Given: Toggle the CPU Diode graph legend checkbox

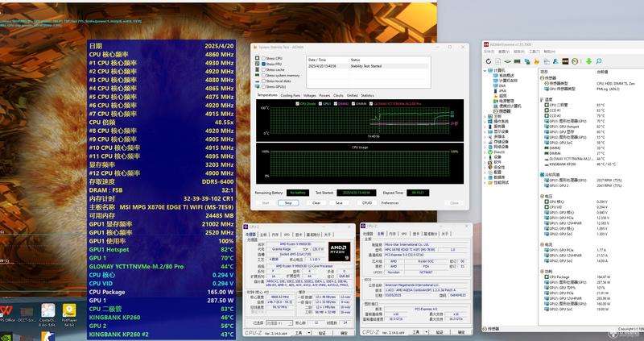Looking at the screenshot, I should pos(297,104).
